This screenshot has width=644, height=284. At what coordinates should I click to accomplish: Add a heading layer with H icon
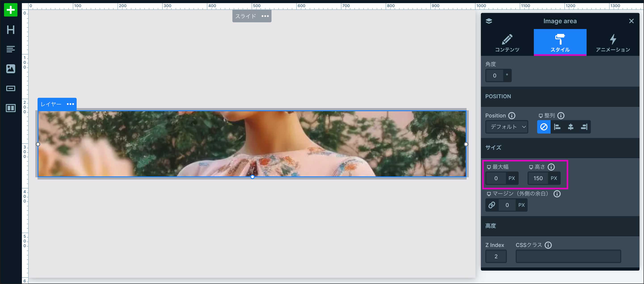click(x=11, y=30)
